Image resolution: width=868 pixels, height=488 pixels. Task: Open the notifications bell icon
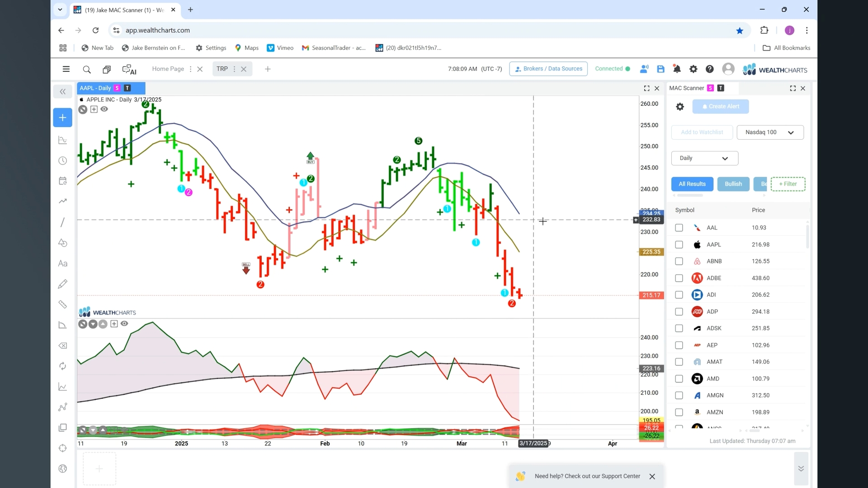pos(677,69)
